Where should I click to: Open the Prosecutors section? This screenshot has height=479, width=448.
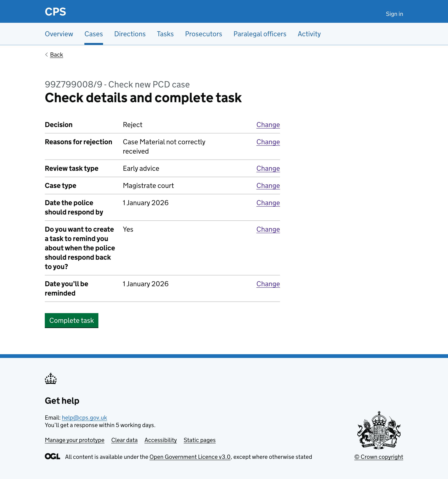coord(203,34)
